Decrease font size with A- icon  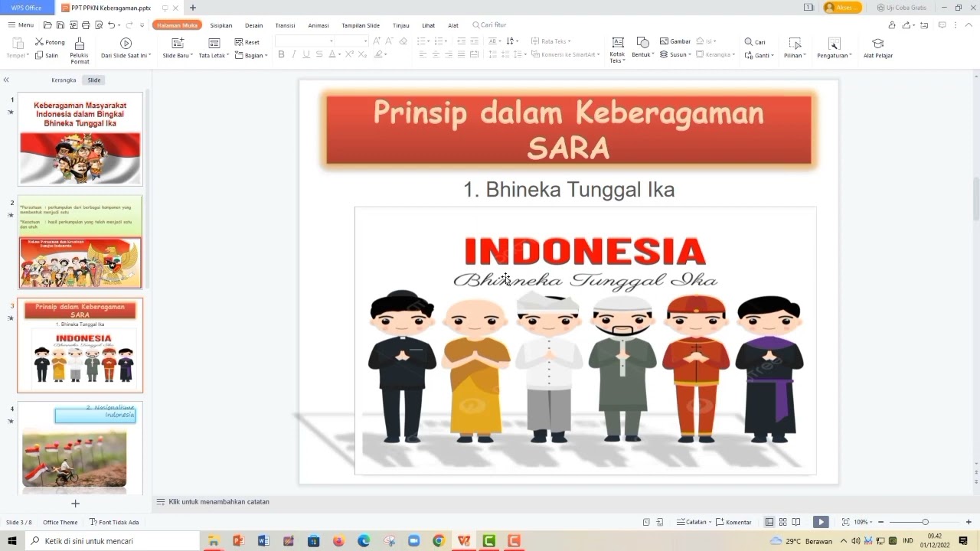tap(390, 41)
